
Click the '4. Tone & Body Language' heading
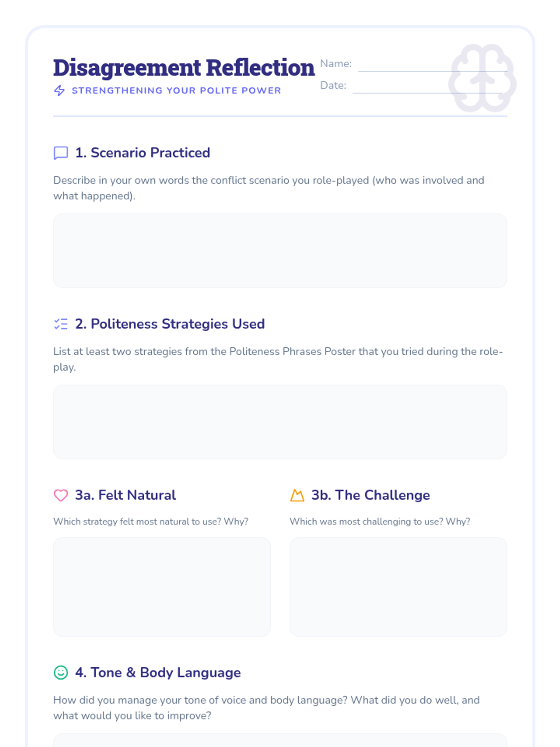click(158, 672)
